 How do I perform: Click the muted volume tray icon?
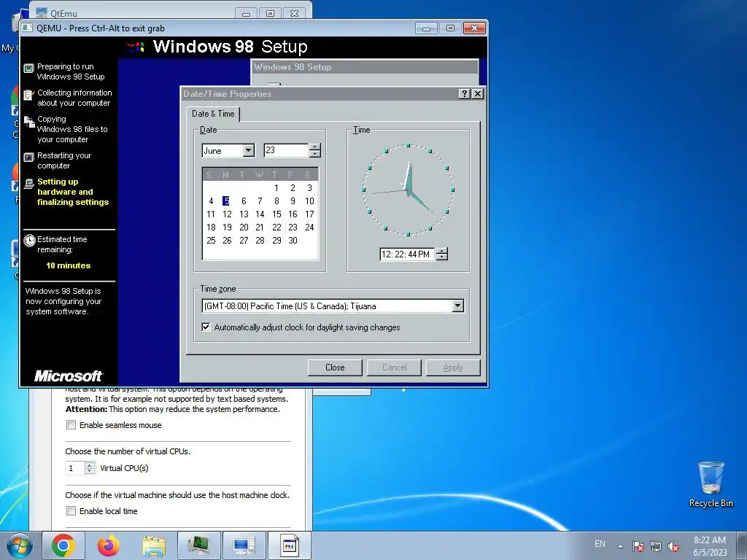click(x=673, y=546)
